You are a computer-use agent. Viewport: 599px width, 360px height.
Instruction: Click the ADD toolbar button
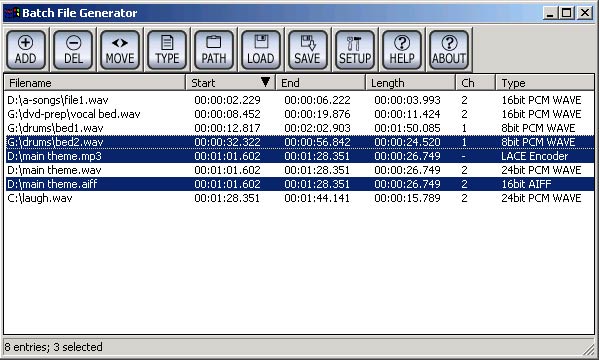coord(26,50)
